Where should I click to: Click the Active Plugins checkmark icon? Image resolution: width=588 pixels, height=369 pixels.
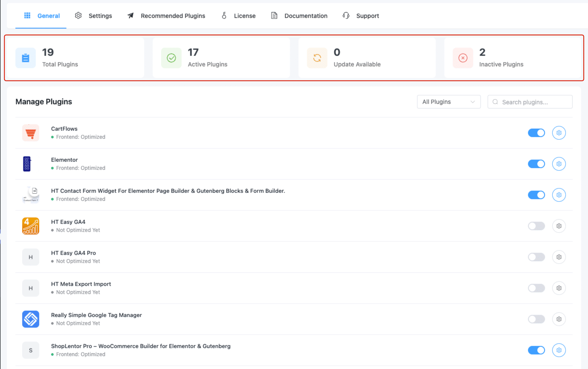[171, 58]
